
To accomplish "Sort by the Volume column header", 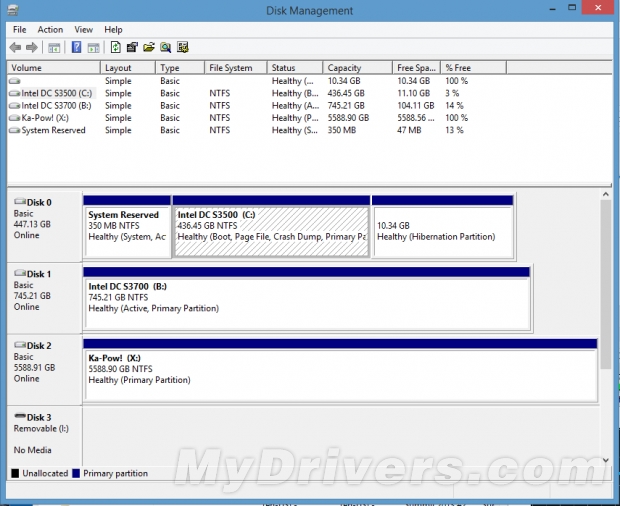I will (x=54, y=68).
